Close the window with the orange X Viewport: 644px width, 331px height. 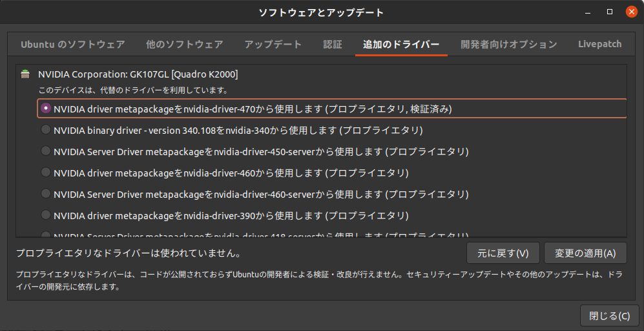pyautogui.click(x=632, y=12)
